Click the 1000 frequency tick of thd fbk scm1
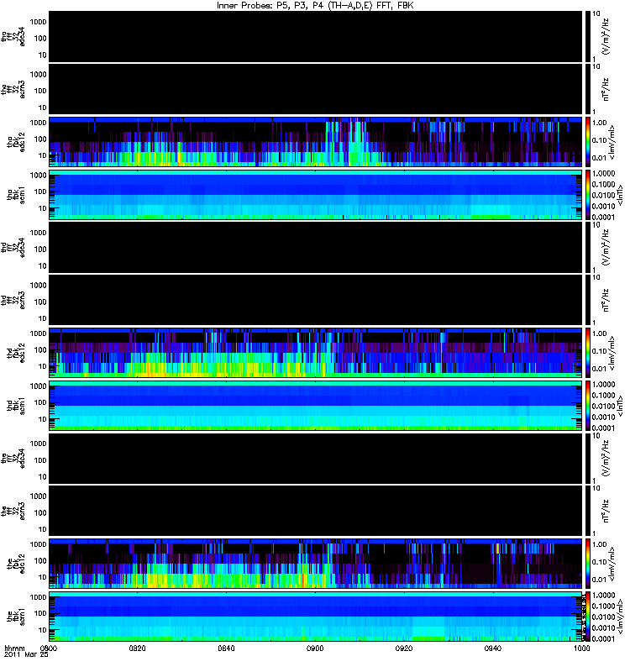This screenshot has width=630, height=672. pyautogui.click(x=38, y=386)
